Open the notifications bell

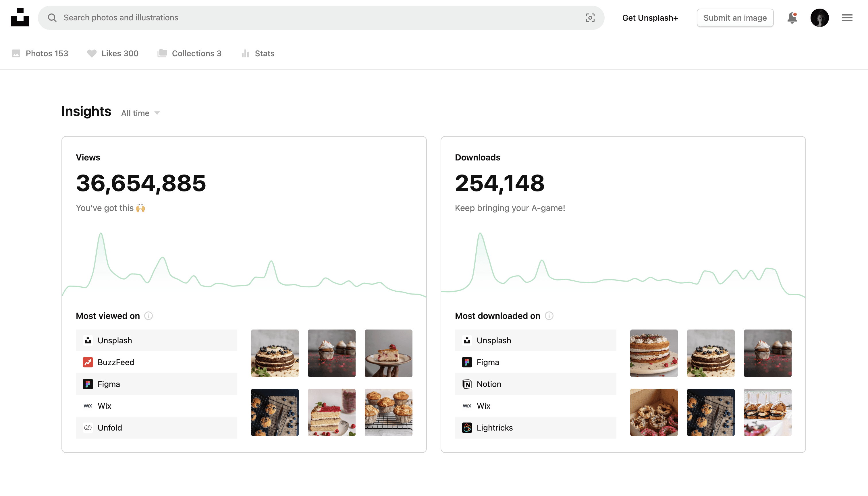click(792, 18)
